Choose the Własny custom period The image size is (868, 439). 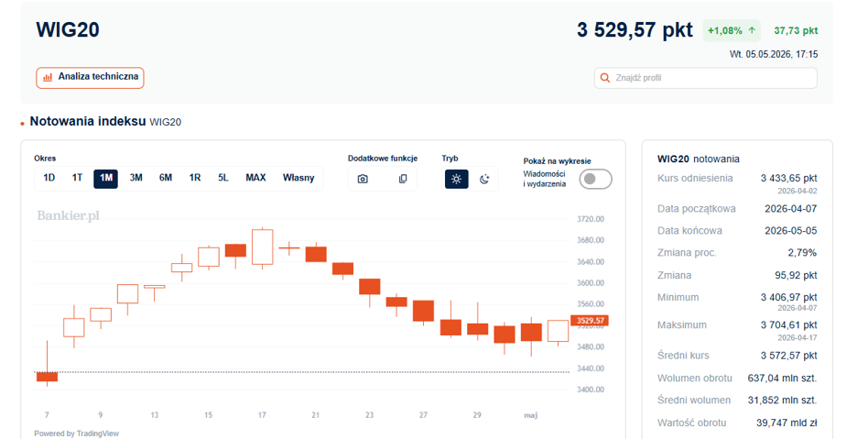point(298,178)
